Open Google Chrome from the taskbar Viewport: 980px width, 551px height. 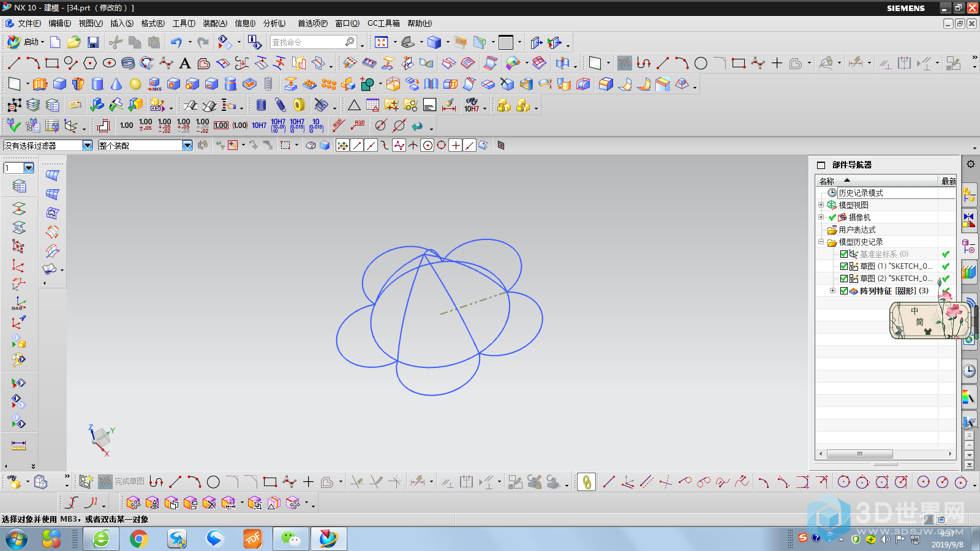coord(139,539)
